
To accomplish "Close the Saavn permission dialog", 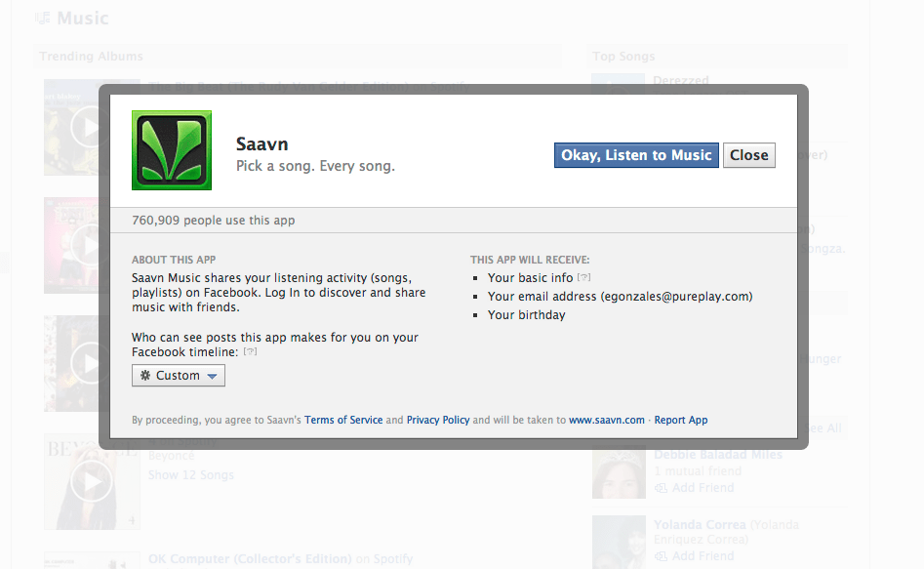I will click(749, 155).
